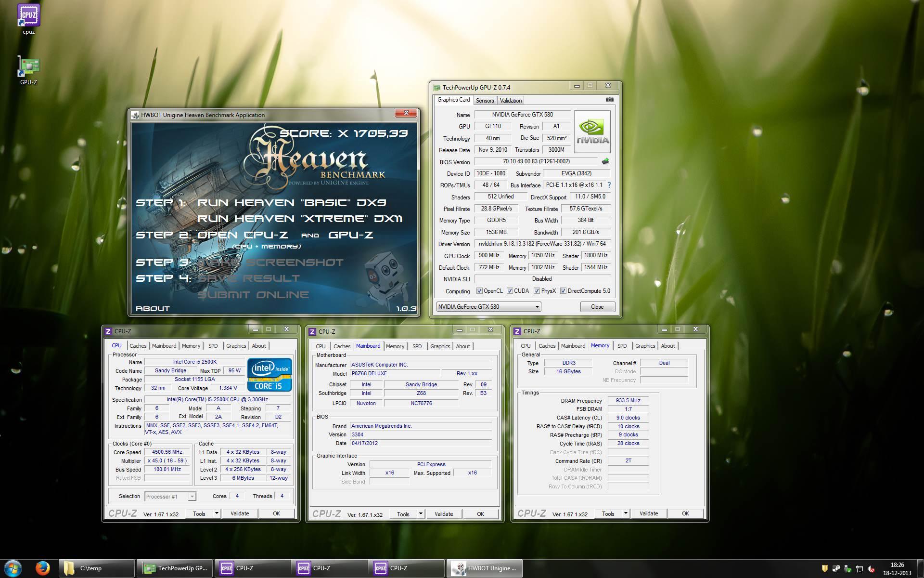Viewport: 924px width, 578px height.
Task: Open SPD tab in CPU-Z Mainboard window
Action: pyautogui.click(x=417, y=346)
